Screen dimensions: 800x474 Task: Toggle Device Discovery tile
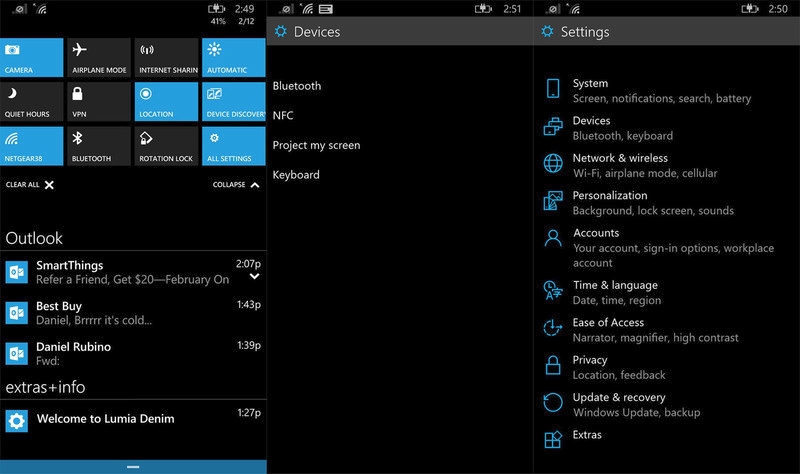(234, 102)
